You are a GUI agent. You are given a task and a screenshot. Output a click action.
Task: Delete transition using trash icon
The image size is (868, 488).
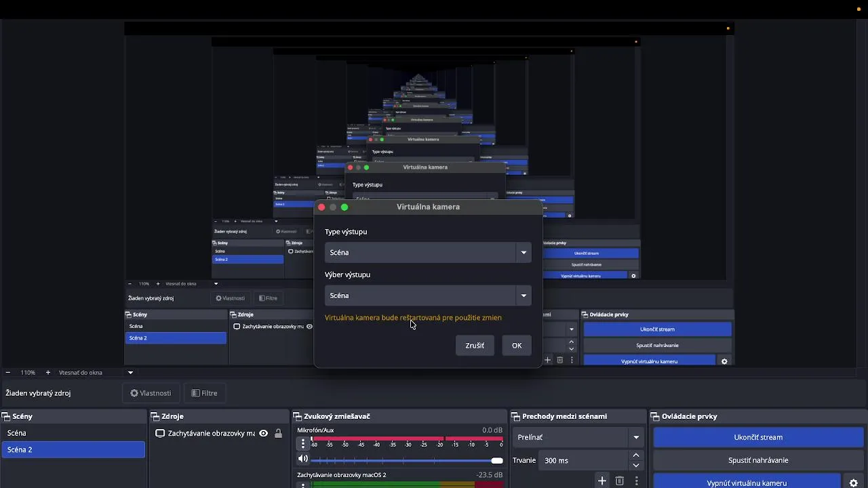pyautogui.click(x=619, y=481)
